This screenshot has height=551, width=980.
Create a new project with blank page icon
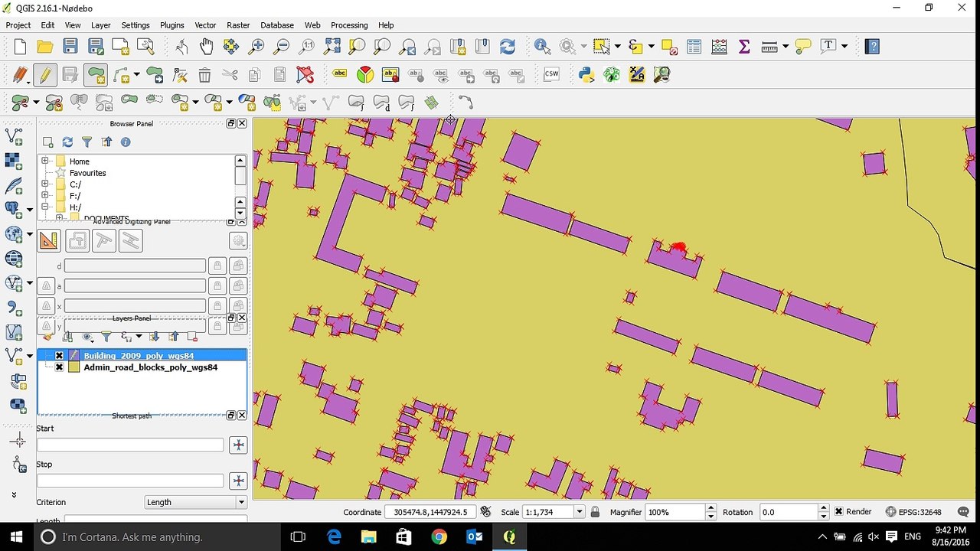[20, 47]
